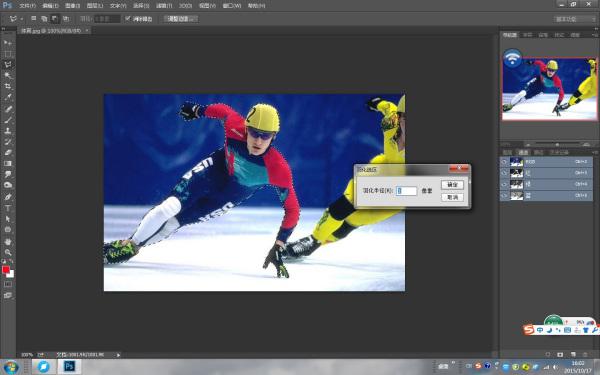Open the Filter menu
This screenshot has height=375, width=600.
tap(164, 6)
